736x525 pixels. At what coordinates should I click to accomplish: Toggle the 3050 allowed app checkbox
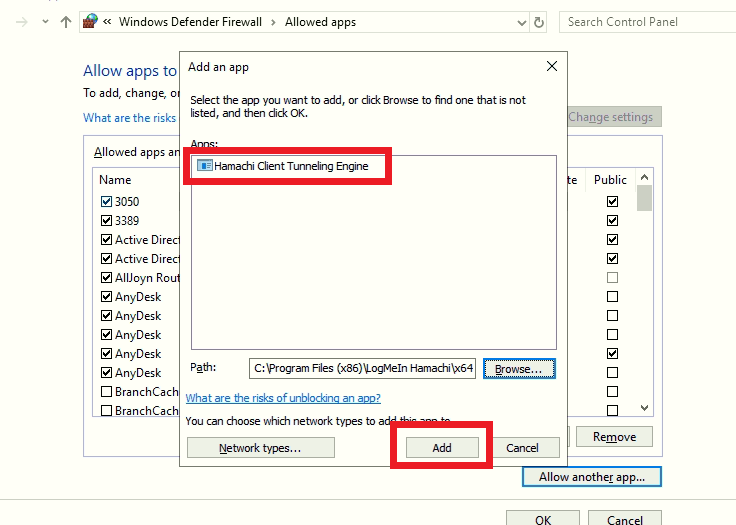[x=106, y=202]
